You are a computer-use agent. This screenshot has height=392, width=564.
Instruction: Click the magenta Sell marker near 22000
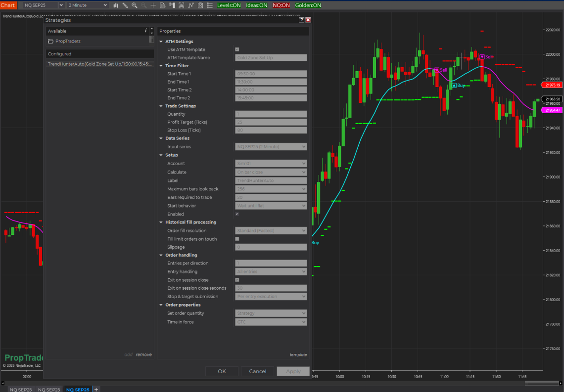(x=482, y=57)
